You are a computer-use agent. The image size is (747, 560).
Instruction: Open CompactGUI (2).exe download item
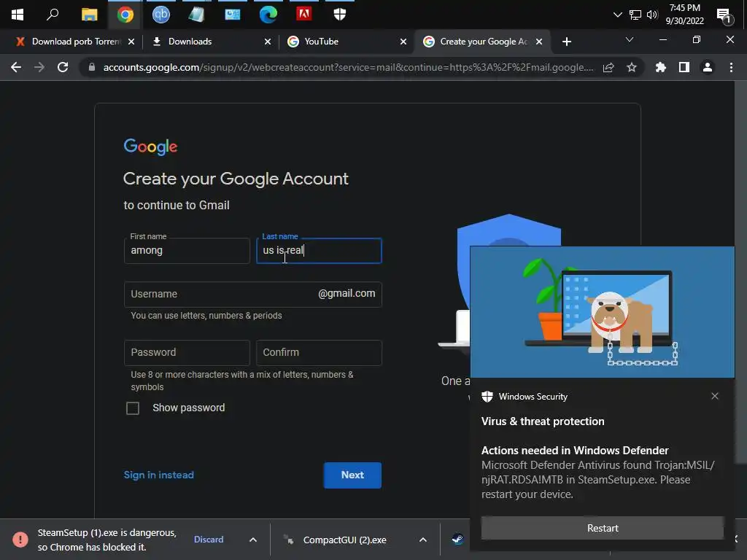coord(344,540)
